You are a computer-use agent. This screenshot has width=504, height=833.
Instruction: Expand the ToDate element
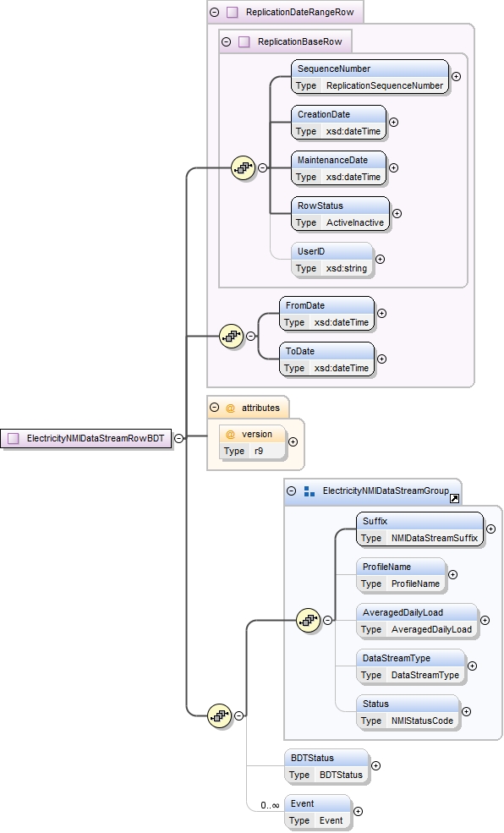[x=381, y=359]
